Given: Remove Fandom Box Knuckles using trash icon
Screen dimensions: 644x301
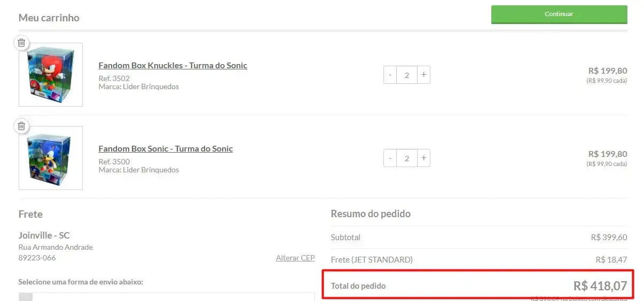Looking at the screenshot, I should 21,43.
